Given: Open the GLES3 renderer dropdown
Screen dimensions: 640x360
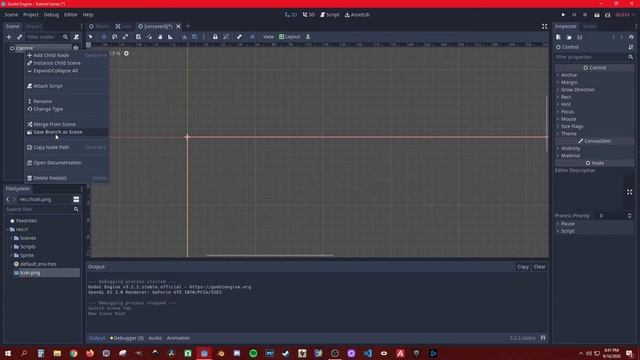Looking at the screenshot, I should [624, 15].
